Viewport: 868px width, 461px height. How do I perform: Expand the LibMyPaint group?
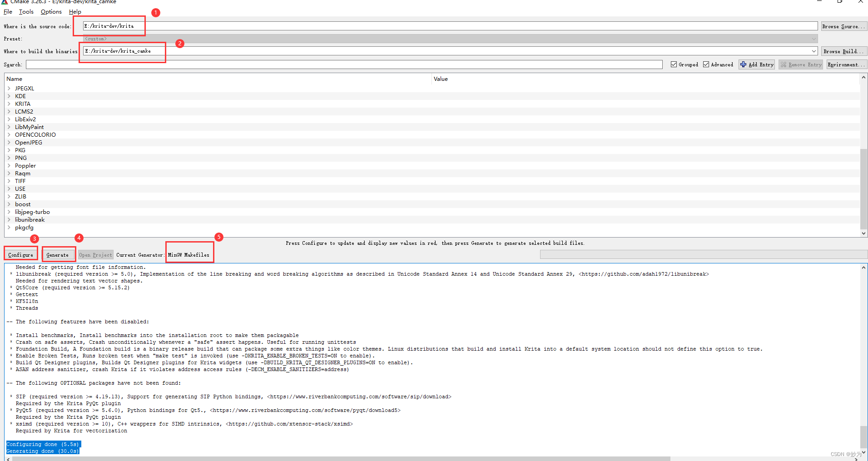coord(9,127)
